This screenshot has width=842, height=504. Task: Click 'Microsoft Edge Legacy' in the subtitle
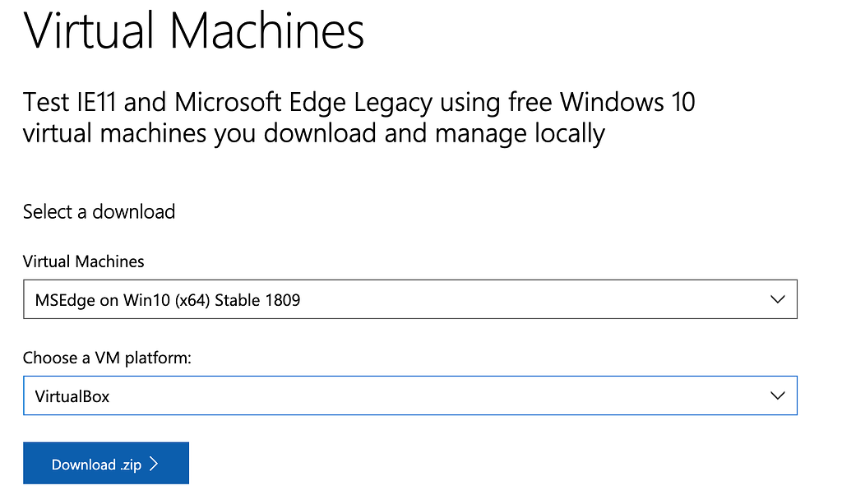click(303, 103)
